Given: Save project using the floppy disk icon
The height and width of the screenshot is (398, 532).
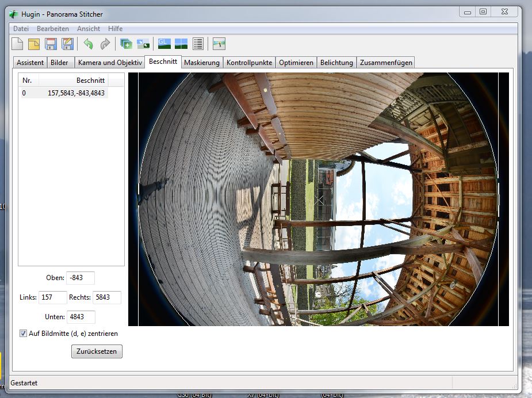Looking at the screenshot, I should pyautogui.click(x=51, y=44).
